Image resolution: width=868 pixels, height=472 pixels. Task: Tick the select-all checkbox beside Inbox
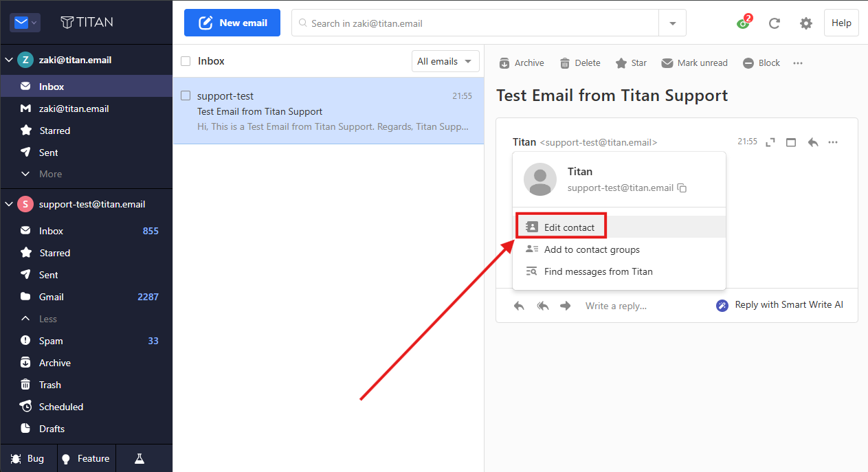click(x=186, y=61)
